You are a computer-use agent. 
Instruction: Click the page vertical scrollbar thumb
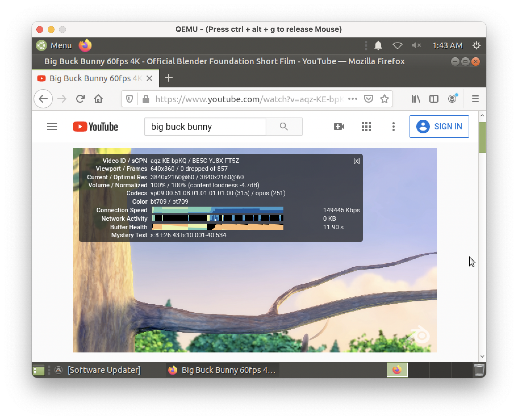coord(482,137)
